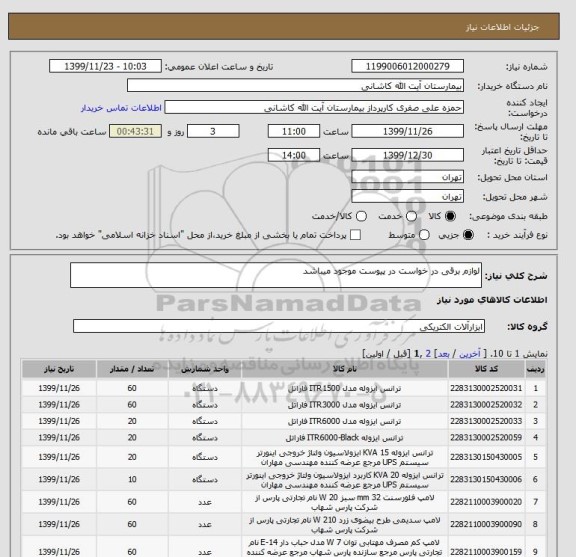Viewport: 576px width, 557px height.
Task: Click the تعداد / مقدار column header
Action: pos(132,369)
